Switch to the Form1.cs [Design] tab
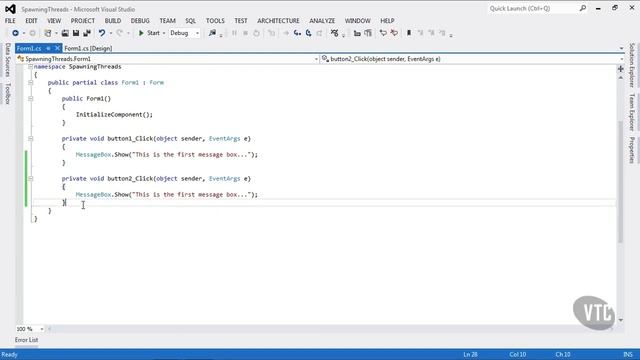Viewport: 640px width, 360px height. (88, 48)
